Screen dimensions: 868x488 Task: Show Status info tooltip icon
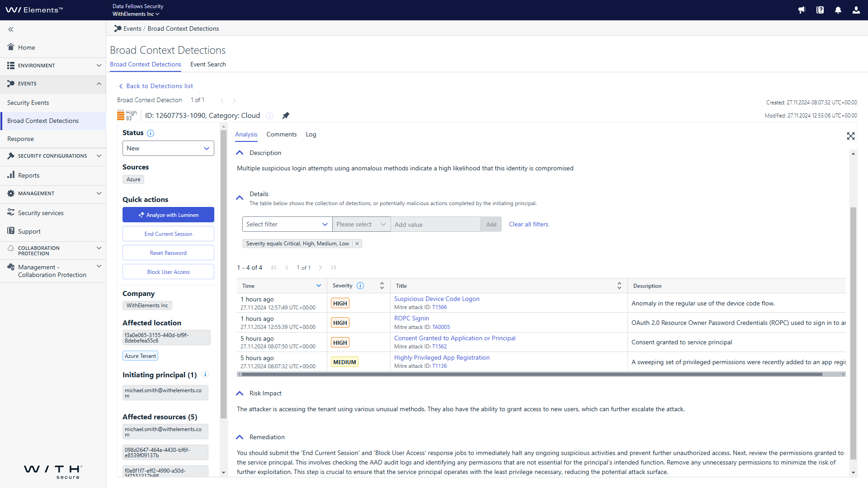151,133
